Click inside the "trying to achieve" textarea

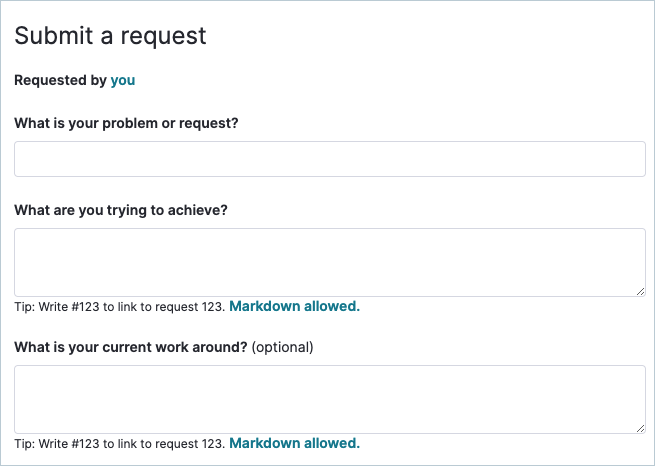click(x=329, y=261)
